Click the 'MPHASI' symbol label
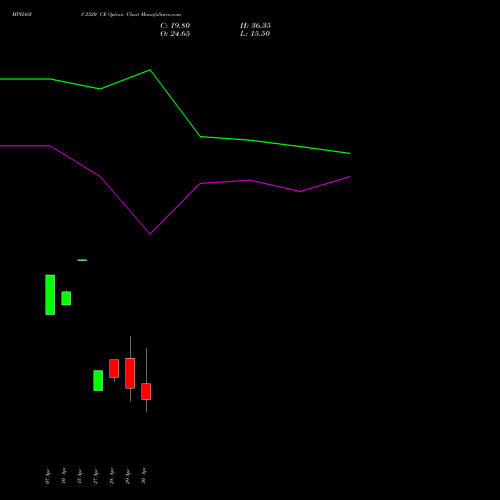Screen dimensions: 500x500 tap(22, 15)
